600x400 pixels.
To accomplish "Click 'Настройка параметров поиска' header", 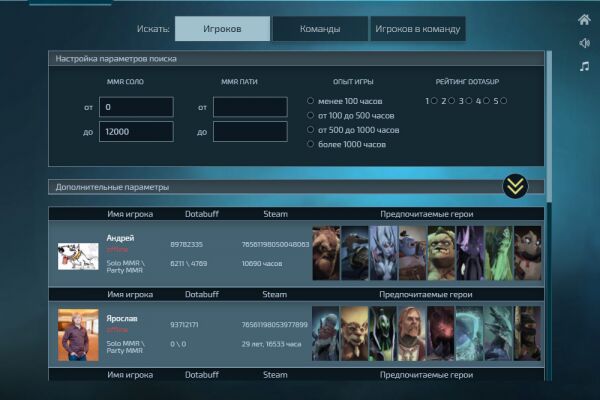I will tap(116, 59).
